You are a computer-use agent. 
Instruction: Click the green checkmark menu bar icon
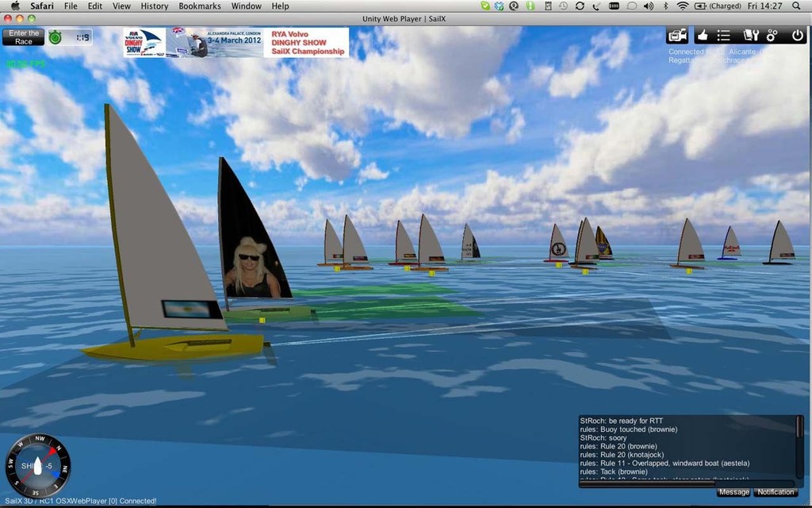pos(485,6)
